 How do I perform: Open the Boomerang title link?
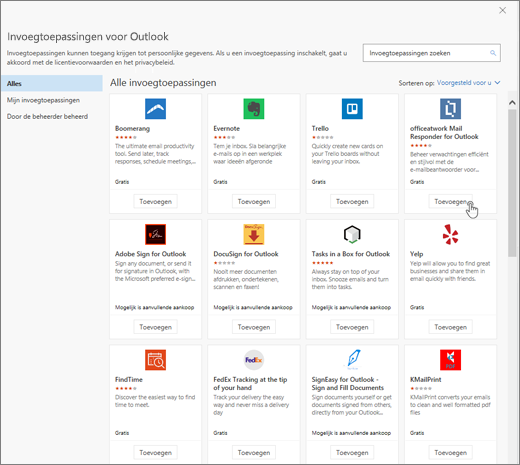coord(132,129)
